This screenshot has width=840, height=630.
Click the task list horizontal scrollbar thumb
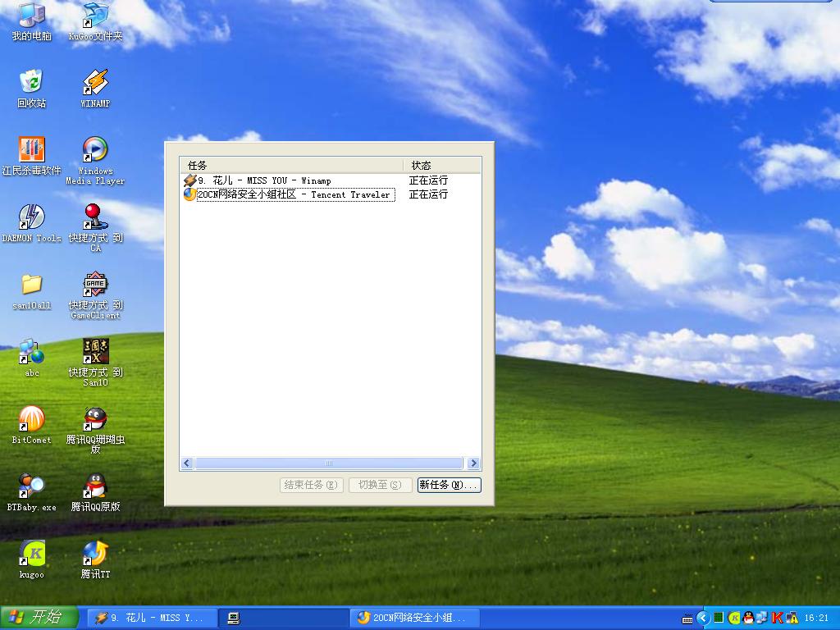[x=329, y=463]
